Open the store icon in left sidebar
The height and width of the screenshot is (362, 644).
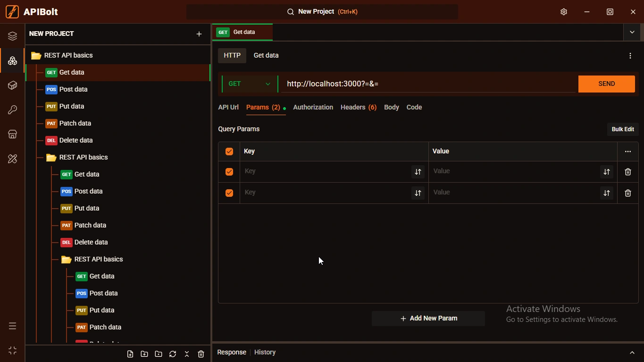click(13, 135)
